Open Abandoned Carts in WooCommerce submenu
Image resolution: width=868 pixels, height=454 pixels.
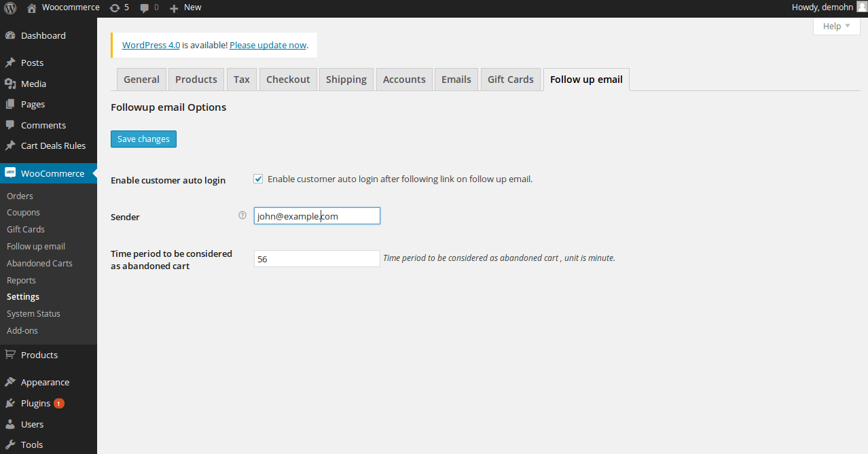39,263
